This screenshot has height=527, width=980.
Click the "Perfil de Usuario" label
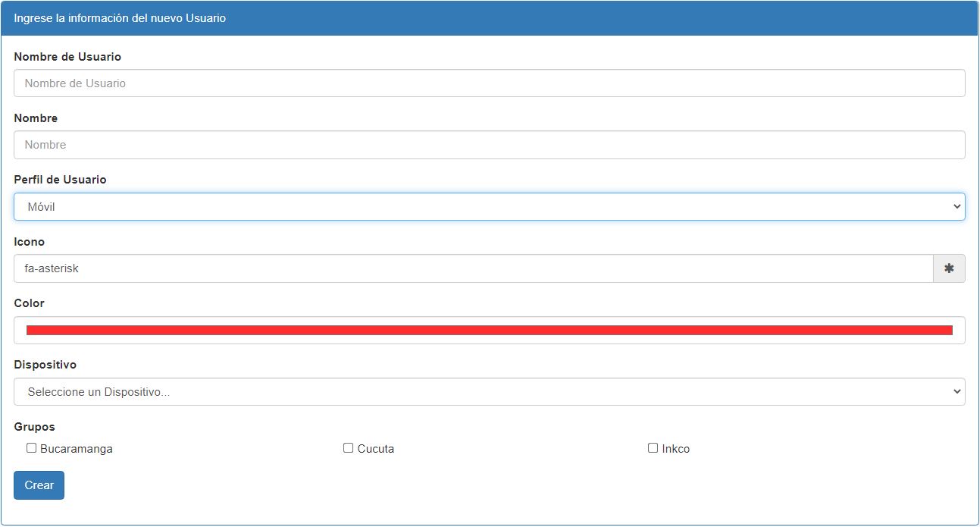pyautogui.click(x=60, y=180)
